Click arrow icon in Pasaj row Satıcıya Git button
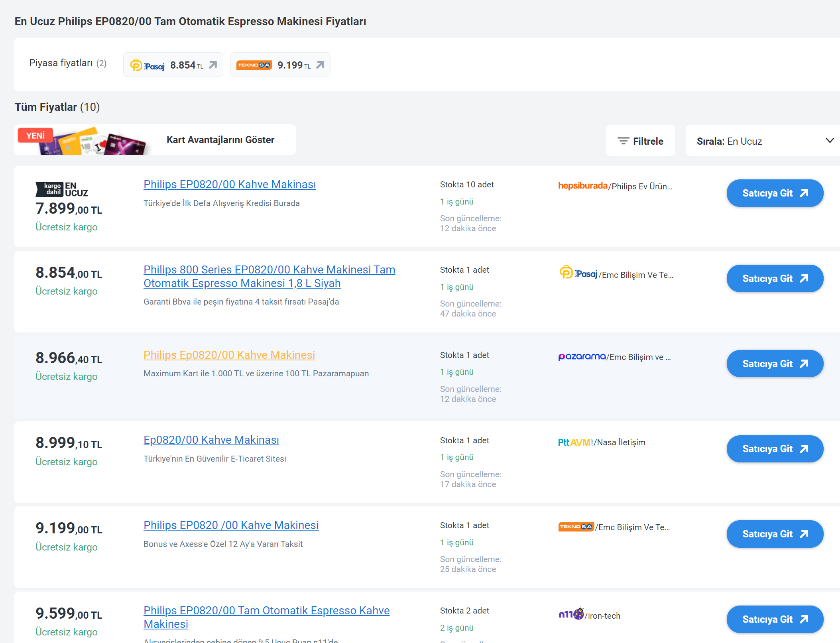Screen dimensions: 840x643 pyautogui.click(x=804, y=279)
